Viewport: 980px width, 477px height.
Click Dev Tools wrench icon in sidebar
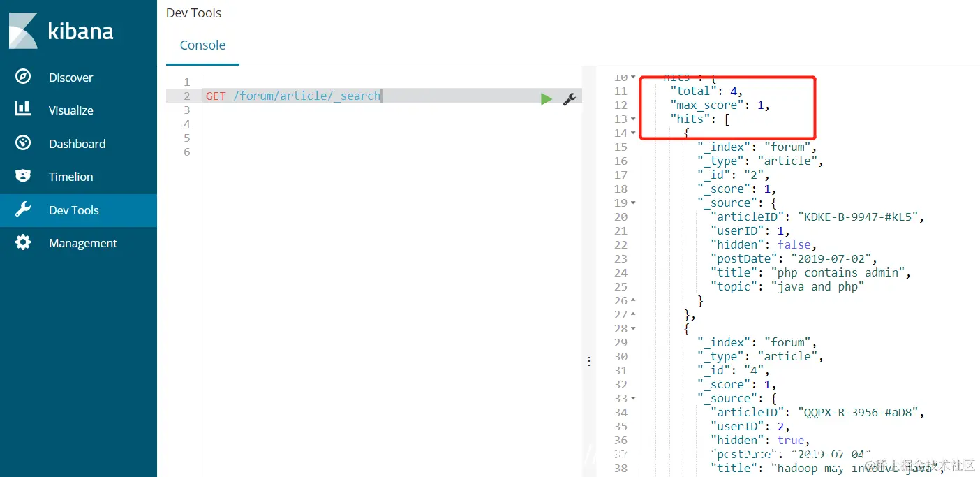[23, 210]
